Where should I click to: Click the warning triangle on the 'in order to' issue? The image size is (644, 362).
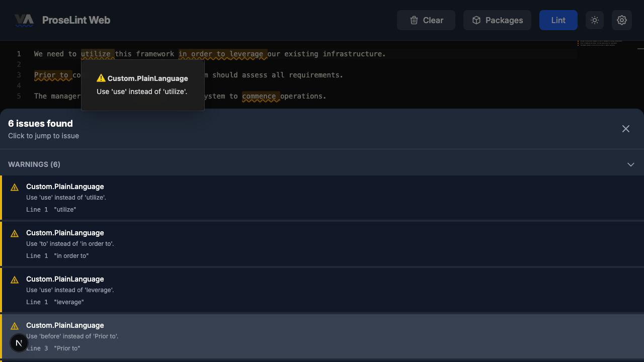pos(15,233)
